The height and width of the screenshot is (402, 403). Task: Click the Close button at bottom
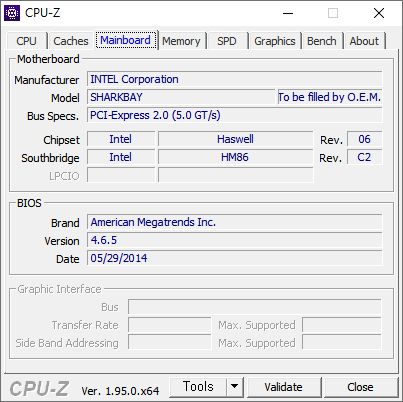tap(360, 387)
